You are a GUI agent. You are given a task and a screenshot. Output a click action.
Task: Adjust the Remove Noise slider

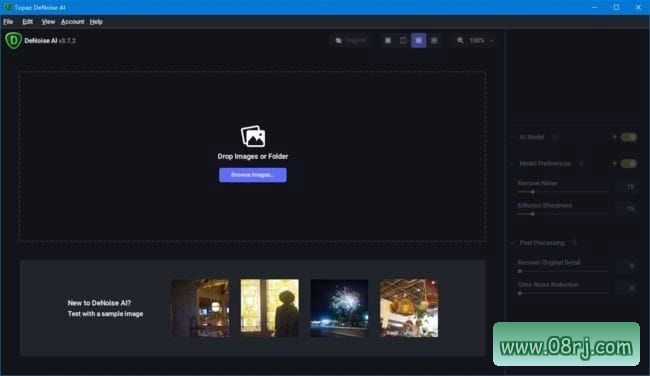point(563,192)
